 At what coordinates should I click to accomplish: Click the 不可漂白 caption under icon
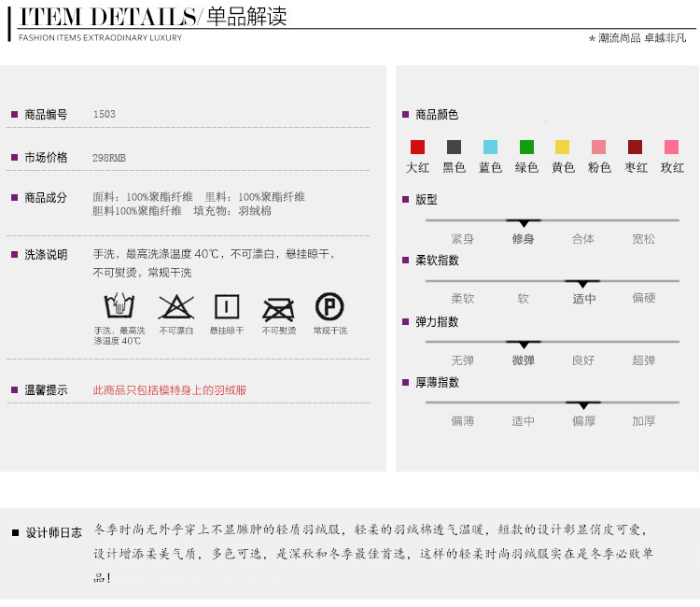(176, 331)
